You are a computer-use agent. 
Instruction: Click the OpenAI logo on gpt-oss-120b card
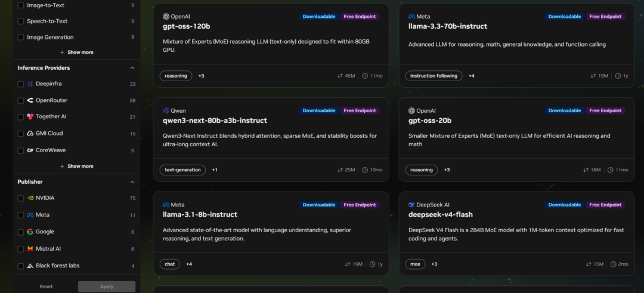[166, 17]
